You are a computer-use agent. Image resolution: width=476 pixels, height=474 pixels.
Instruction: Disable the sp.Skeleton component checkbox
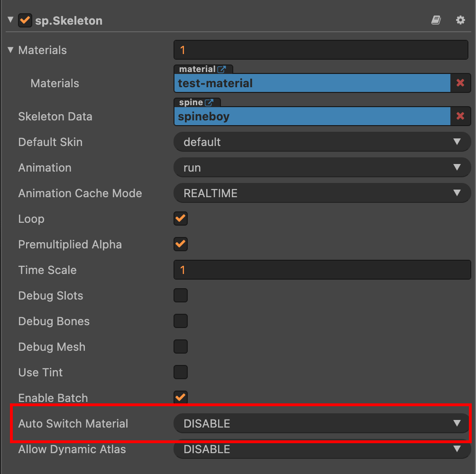pos(25,20)
